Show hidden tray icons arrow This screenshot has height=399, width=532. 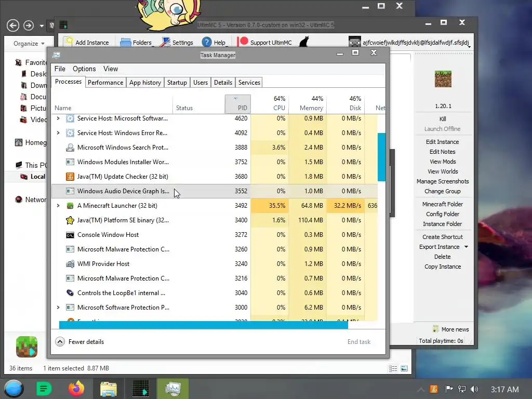coord(421,390)
